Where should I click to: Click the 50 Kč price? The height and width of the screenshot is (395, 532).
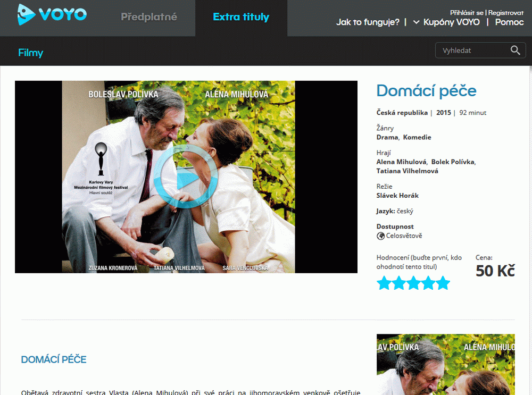pos(495,271)
